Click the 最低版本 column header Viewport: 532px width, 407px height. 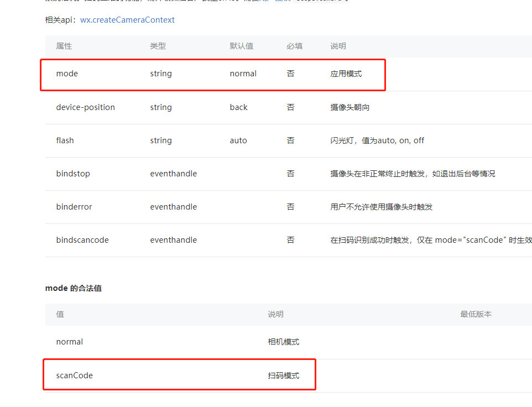[476, 314]
